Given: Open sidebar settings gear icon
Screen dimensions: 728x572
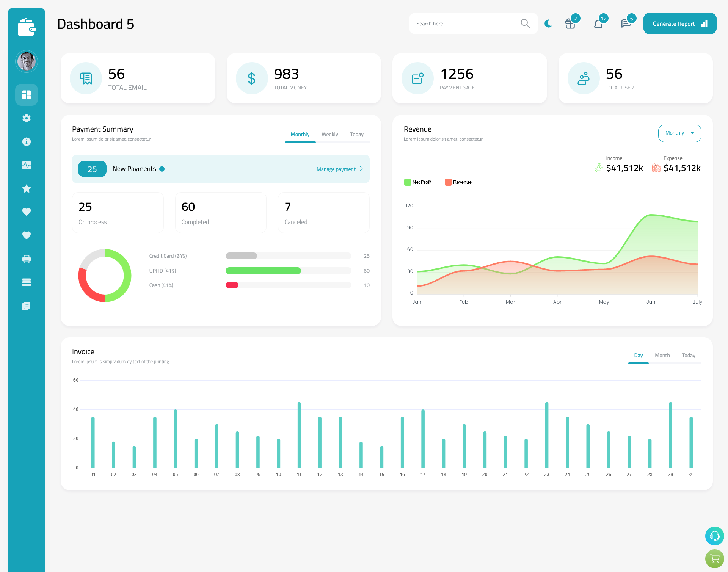Looking at the screenshot, I should (x=27, y=118).
